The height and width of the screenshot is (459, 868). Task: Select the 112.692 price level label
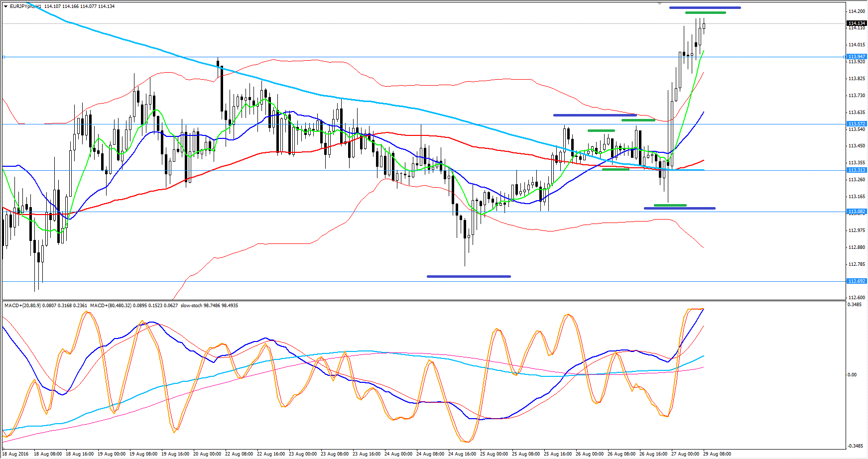click(857, 281)
